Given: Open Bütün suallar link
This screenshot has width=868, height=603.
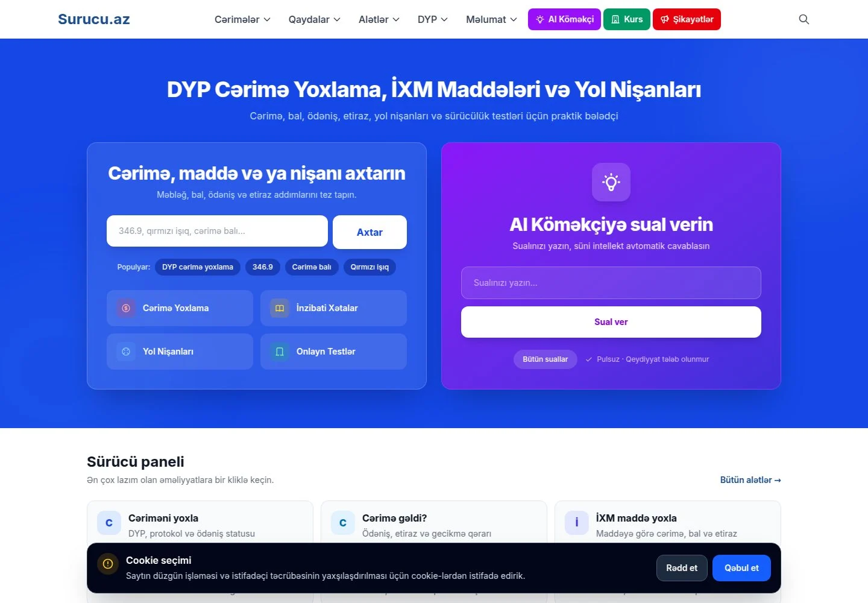Looking at the screenshot, I should click(546, 359).
